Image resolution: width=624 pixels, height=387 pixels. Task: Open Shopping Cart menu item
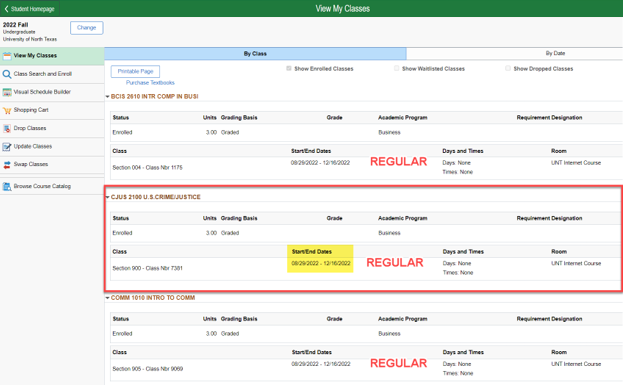52,110
